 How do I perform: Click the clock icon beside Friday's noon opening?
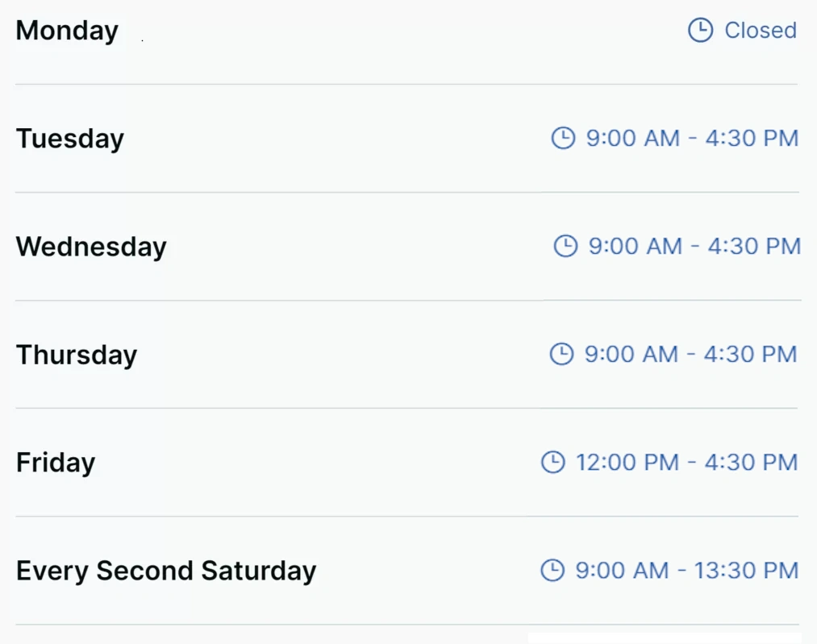point(553,462)
